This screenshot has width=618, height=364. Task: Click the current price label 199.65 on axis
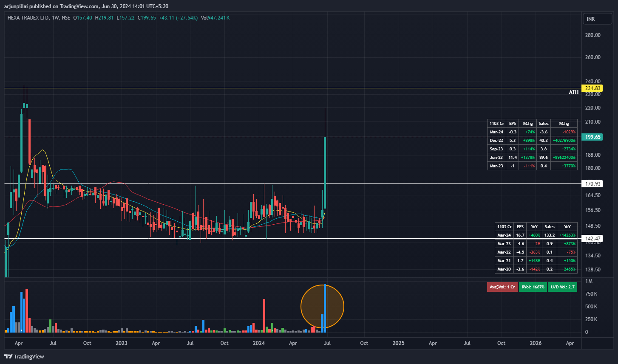pos(592,137)
